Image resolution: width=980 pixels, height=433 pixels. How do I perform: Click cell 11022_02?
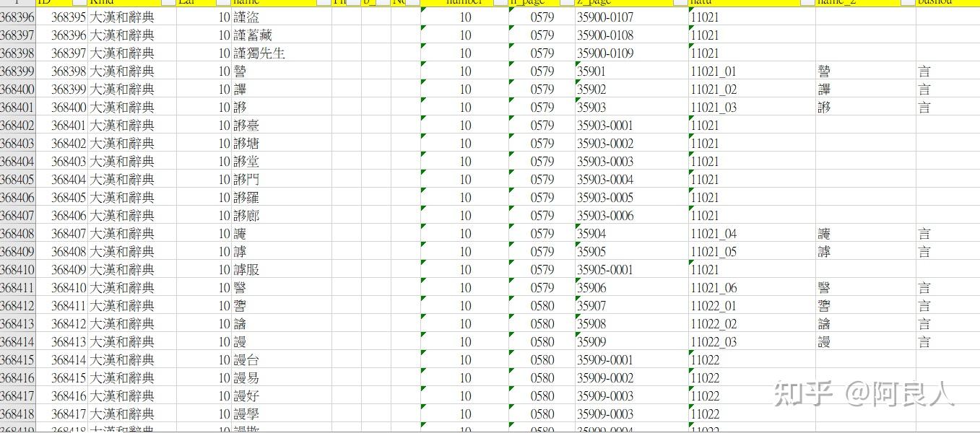(x=752, y=324)
